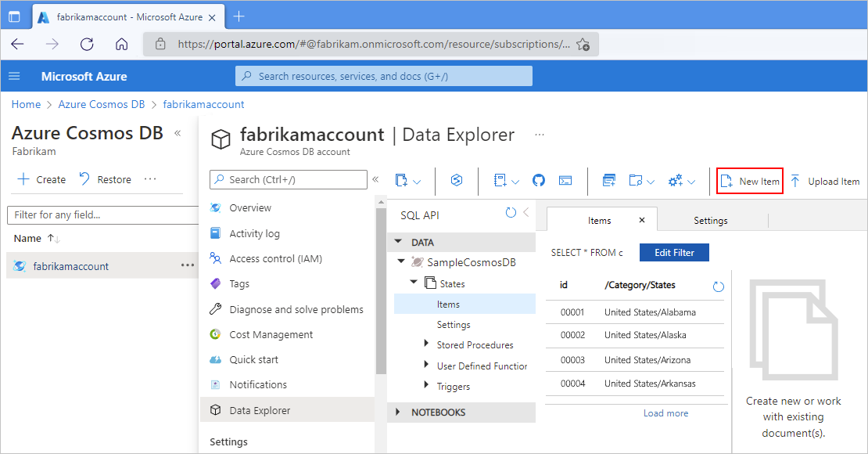
Task: Open the Data Explorer settings gear icon
Action: [676, 180]
